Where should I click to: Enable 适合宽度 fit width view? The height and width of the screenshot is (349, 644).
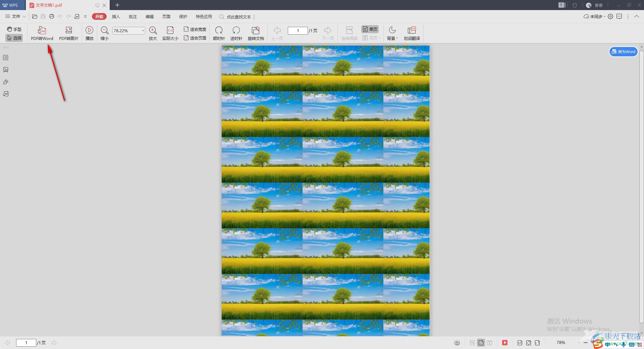coord(195,29)
